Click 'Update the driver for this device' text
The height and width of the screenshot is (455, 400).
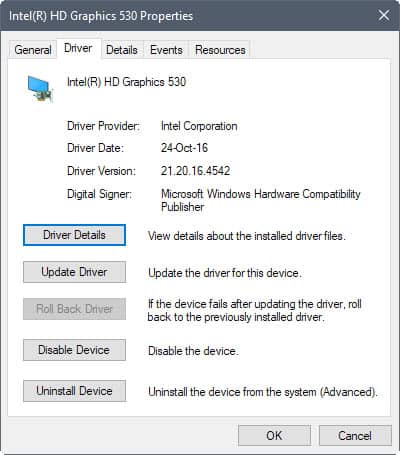click(x=225, y=273)
